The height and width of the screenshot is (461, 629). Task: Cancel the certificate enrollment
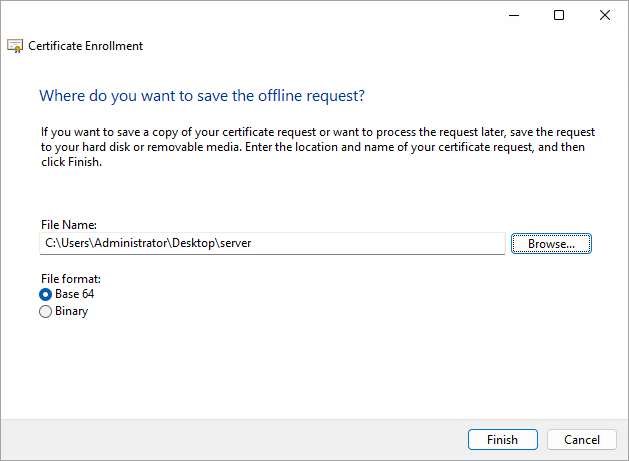[x=582, y=439]
